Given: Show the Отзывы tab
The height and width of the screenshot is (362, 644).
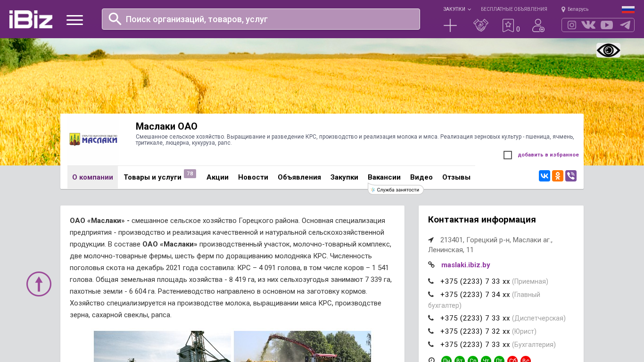Looking at the screenshot, I should click(456, 177).
